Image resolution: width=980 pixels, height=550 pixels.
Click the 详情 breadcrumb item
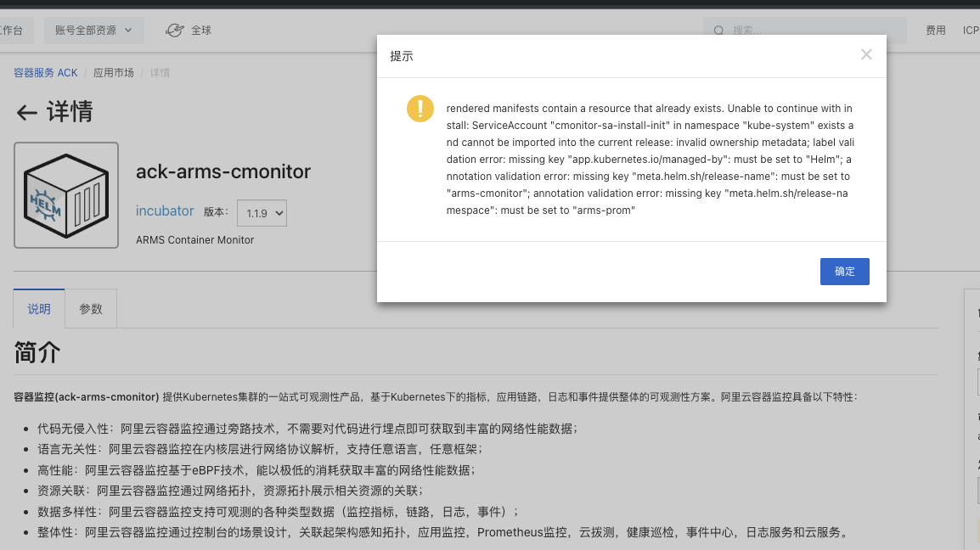pos(160,72)
